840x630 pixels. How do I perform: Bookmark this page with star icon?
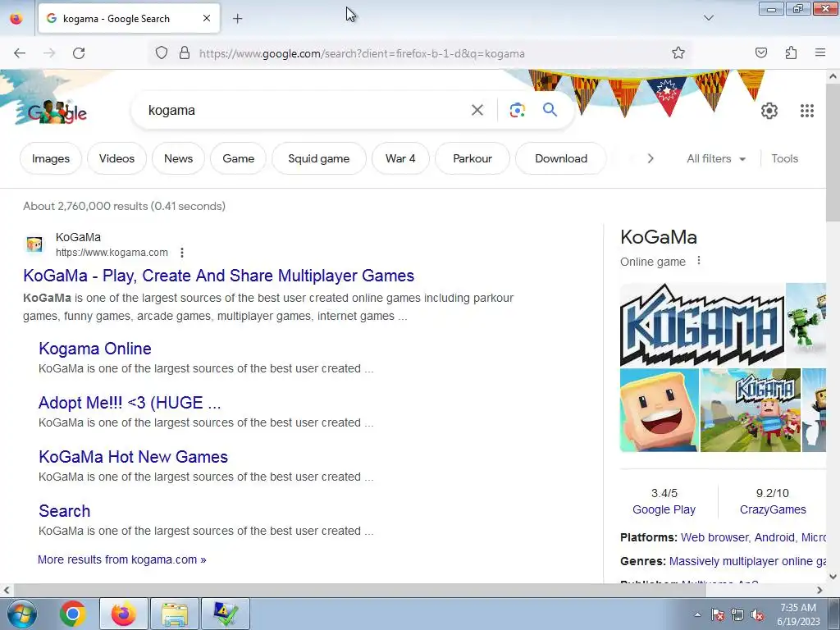coord(678,53)
